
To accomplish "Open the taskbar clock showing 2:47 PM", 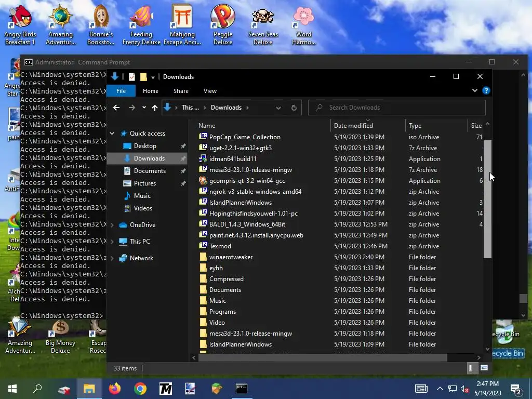I will point(487,389).
